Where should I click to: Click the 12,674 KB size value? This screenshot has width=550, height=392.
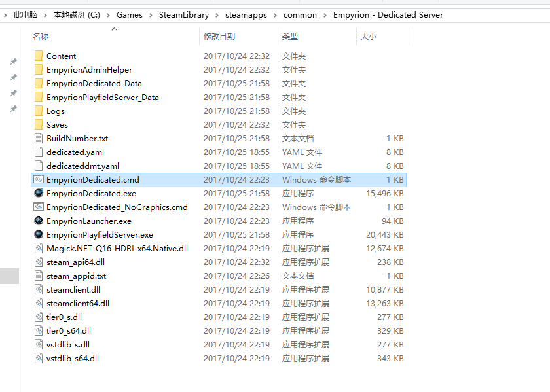coord(385,248)
